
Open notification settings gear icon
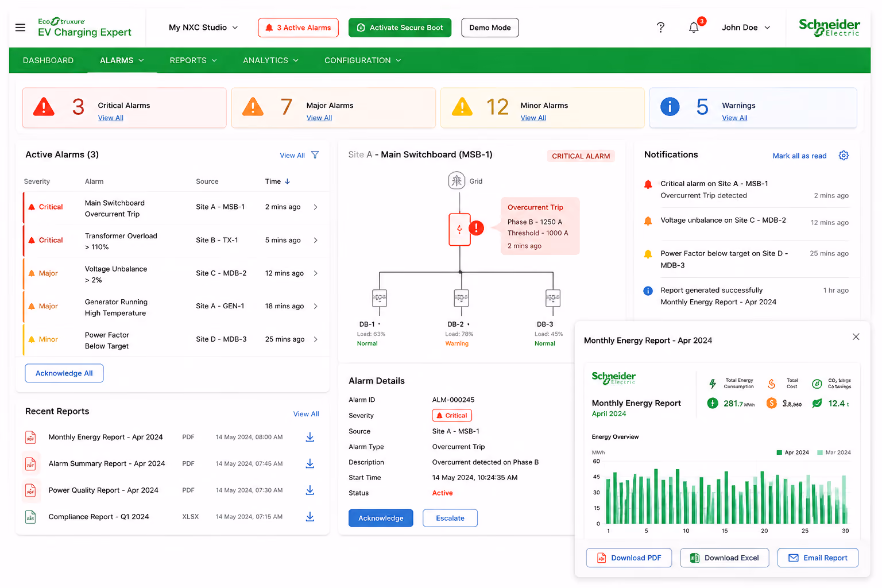pyautogui.click(x=844, y=156)
